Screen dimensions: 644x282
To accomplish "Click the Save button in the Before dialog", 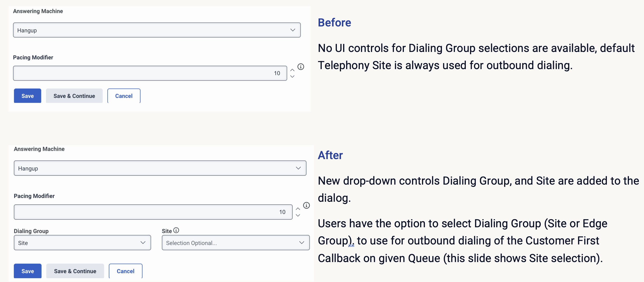I will point(28,96).
